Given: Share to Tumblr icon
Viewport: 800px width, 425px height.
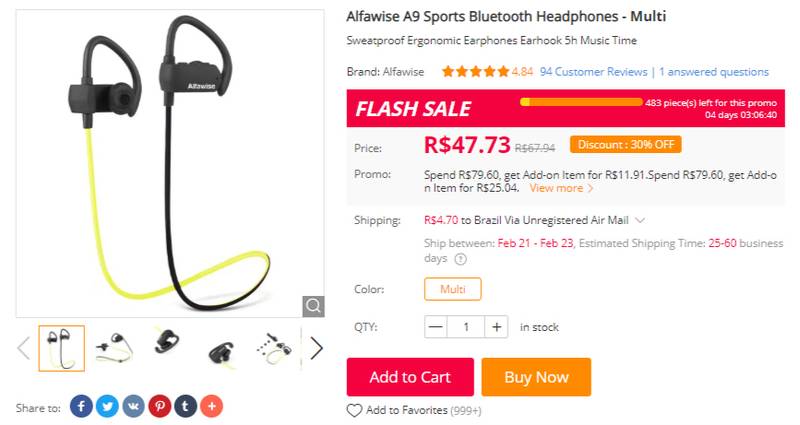Looking at the screenshot, I should (186, 406).
